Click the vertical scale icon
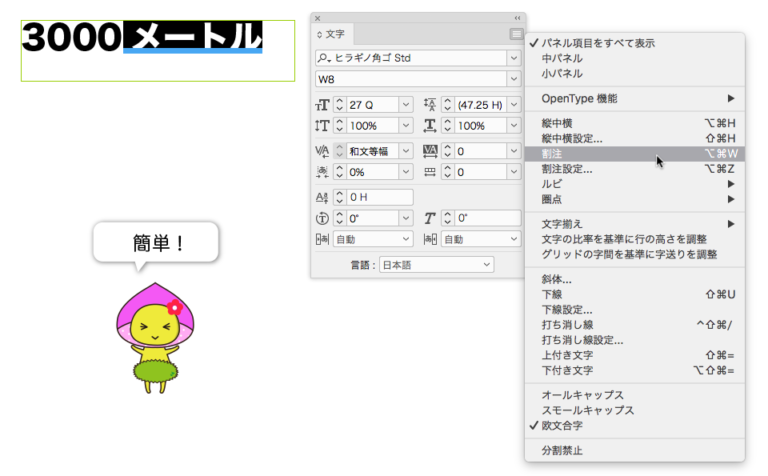768x476 pixels. pos(321,126)
